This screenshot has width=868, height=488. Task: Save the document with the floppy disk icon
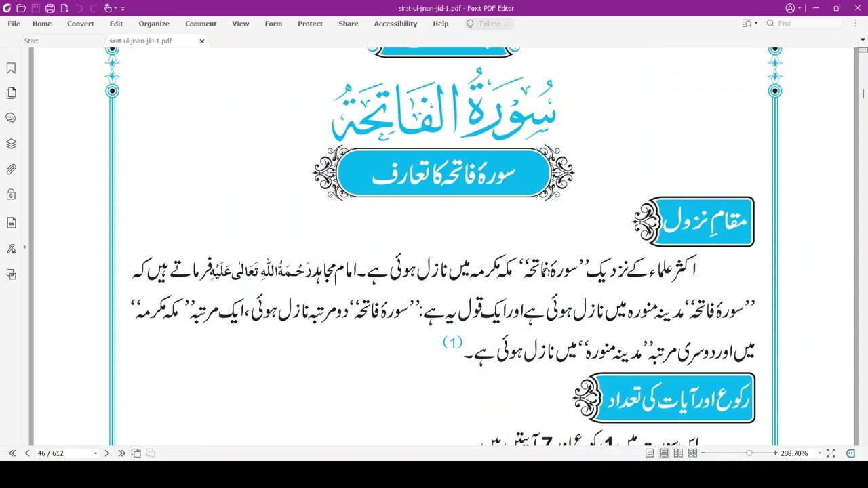coord(35,8)
